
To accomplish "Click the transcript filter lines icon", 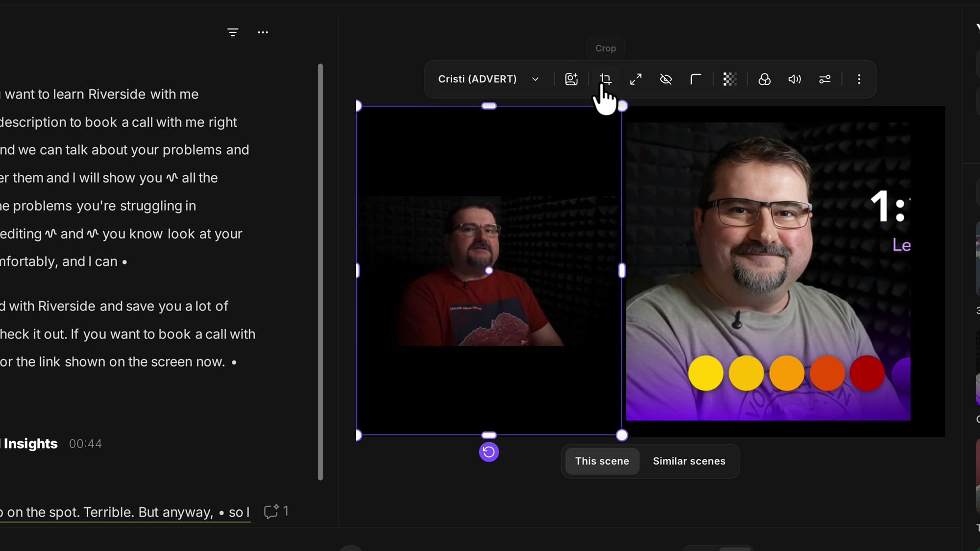I will point(233,32).
